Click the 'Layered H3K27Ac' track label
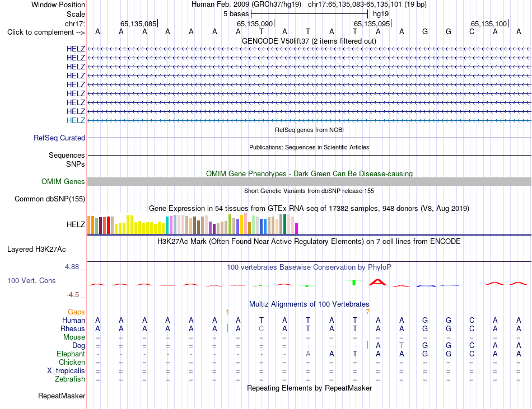This screenshot has height=409, width=532. pos(36,250)
